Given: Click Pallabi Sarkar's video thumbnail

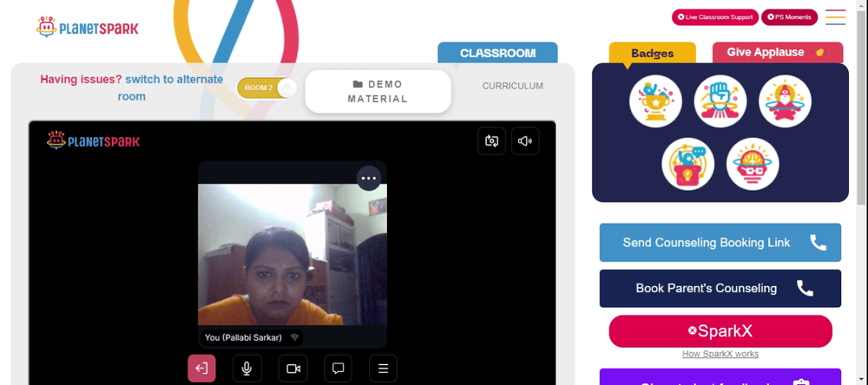Looking at the screenshot, I should (x=293, y=254).
